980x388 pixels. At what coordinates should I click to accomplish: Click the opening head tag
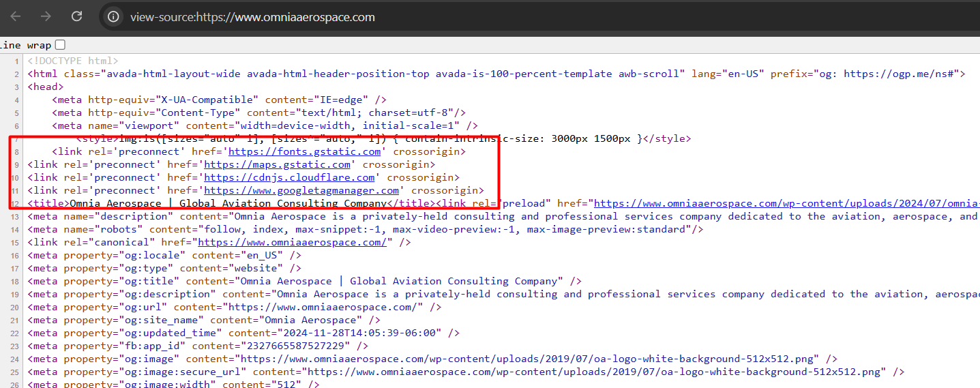point(46,87)
